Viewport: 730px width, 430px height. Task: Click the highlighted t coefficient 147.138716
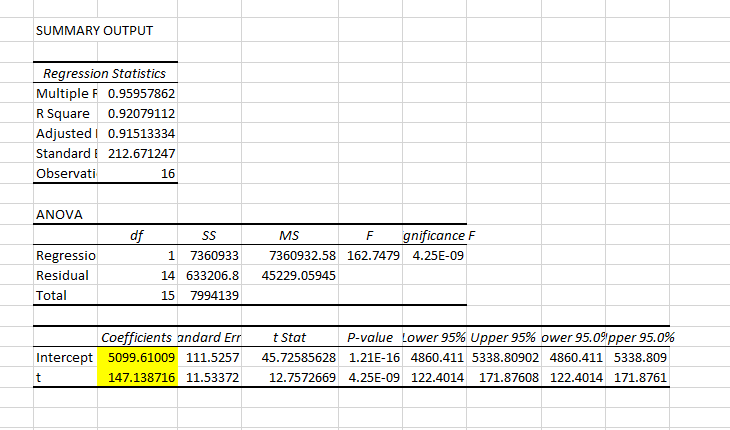[138, 377]
